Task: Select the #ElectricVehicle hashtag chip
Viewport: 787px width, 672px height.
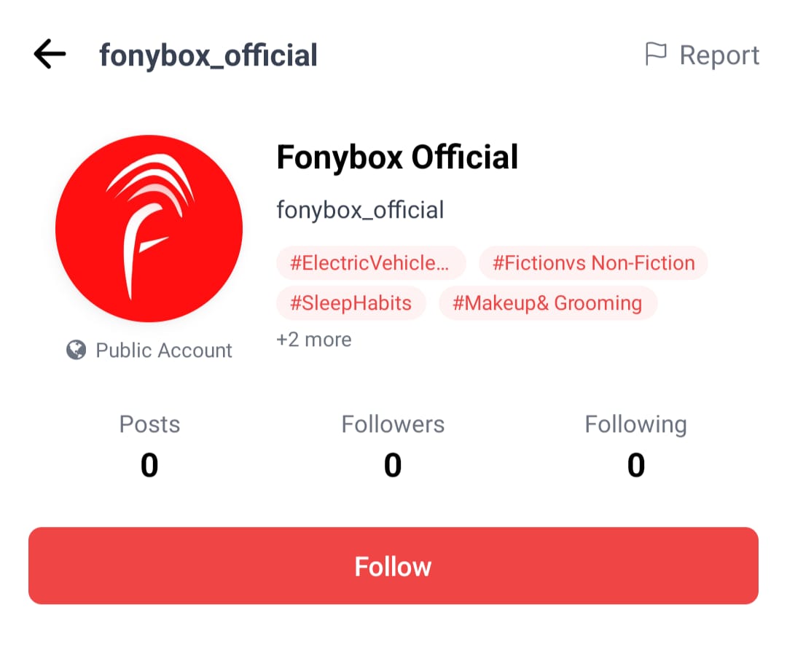Action: [x=371, y=263]
